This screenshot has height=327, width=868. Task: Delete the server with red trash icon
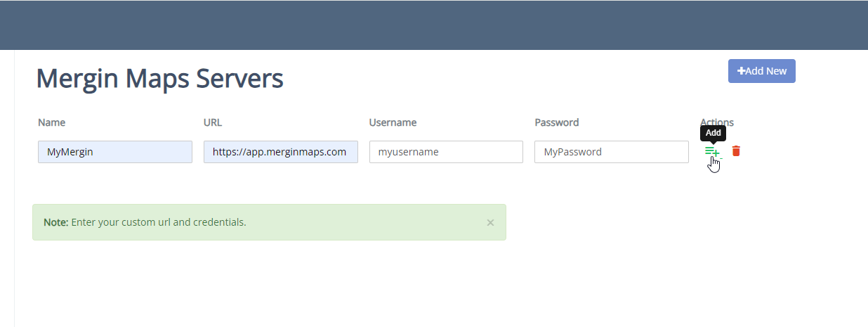(x=736, y=151)
